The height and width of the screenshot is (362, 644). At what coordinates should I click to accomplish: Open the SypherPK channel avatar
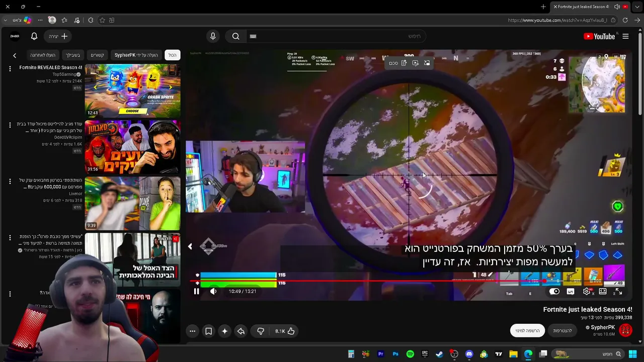[x=625, y=330]
